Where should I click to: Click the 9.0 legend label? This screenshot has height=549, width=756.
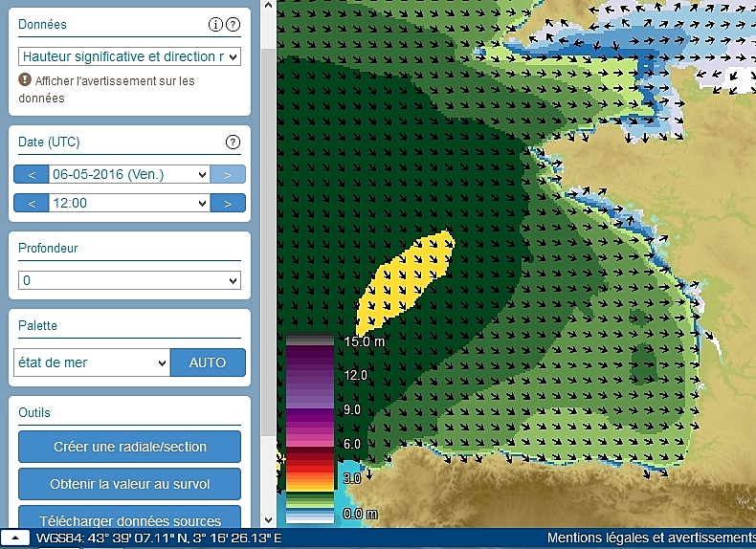click(352, 409)
